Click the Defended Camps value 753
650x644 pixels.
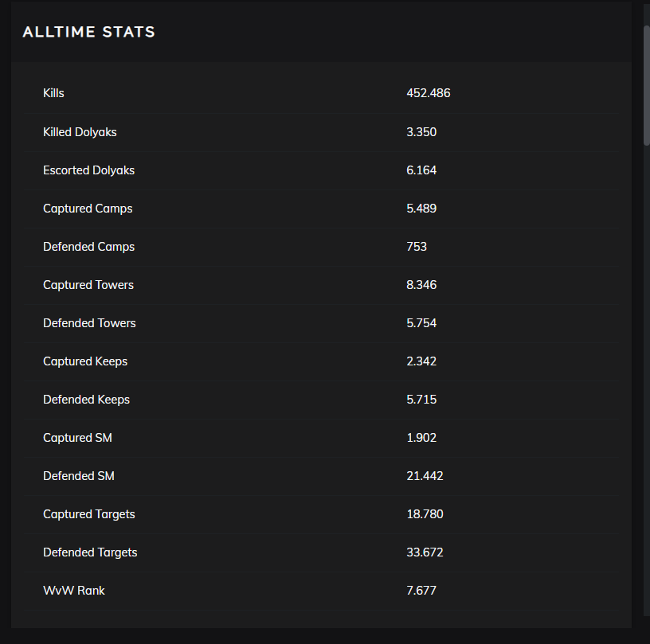click(x=417, y=247)
